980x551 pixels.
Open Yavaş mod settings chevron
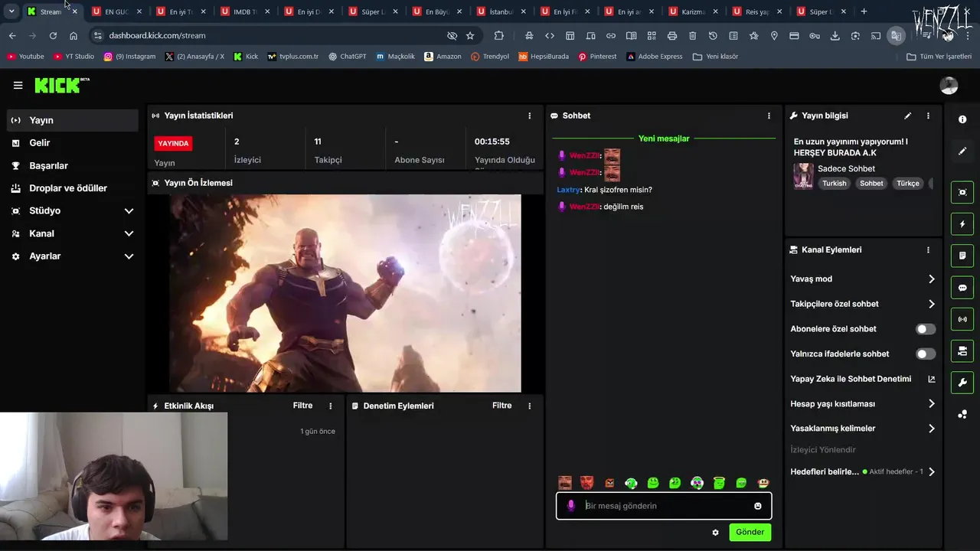[x=932, y=279]
